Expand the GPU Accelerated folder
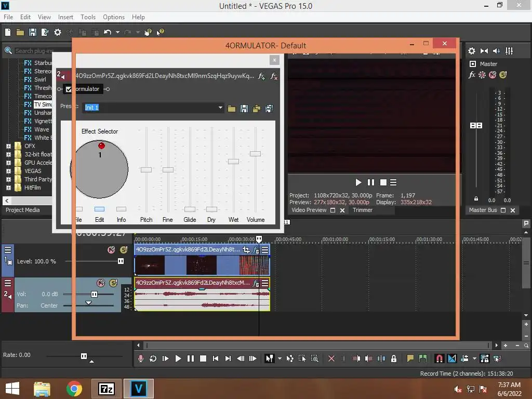 coord(8,163)
